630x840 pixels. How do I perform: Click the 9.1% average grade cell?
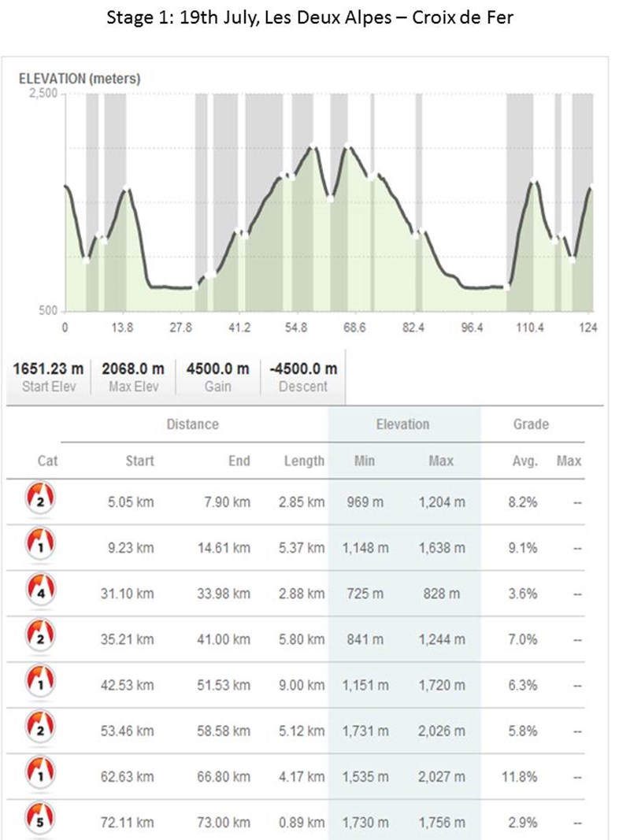[523, 548]
